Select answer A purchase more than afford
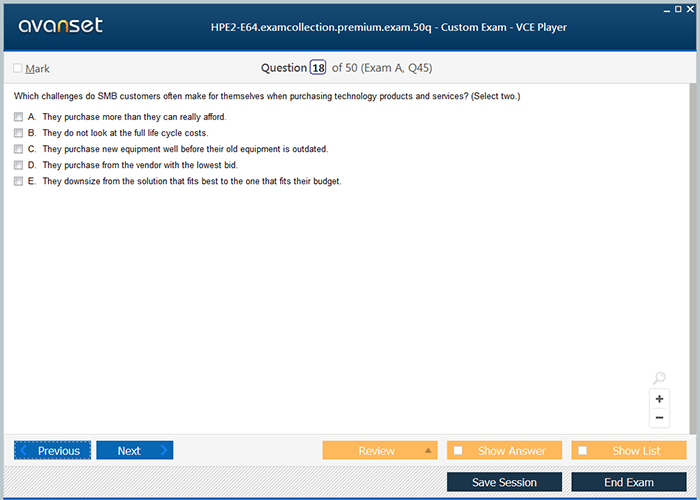Viewport: 700px width, 500px height. 18,117
